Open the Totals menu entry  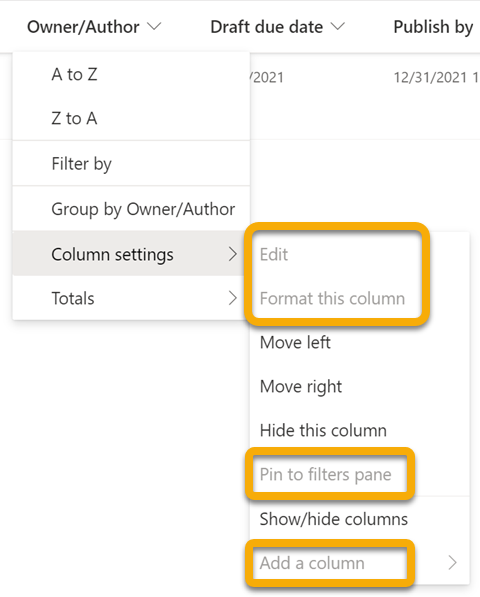click(x=131, y=298)
